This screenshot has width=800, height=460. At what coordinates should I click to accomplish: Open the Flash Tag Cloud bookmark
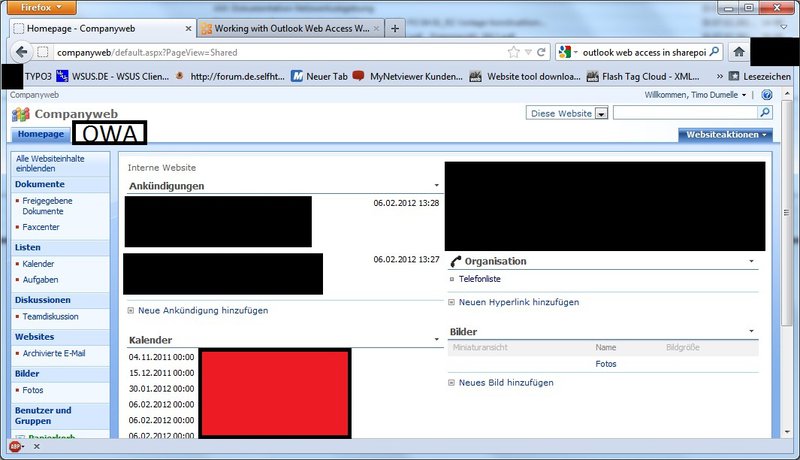pyautogui.click(x=643, y=76)
